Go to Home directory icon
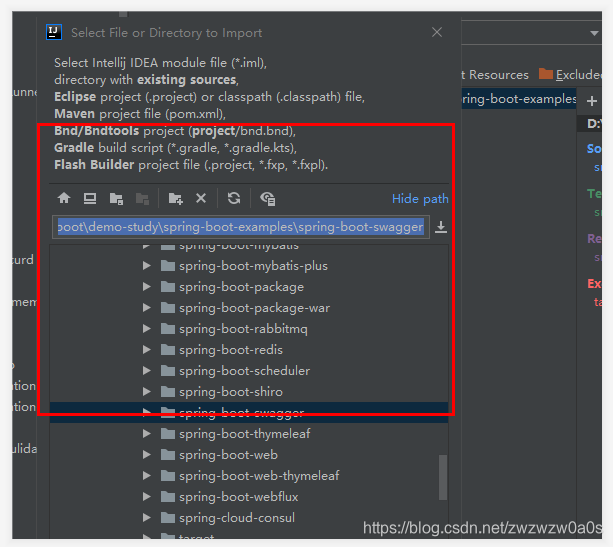Viewport: 613px width, 547px height. pos(64,198)
